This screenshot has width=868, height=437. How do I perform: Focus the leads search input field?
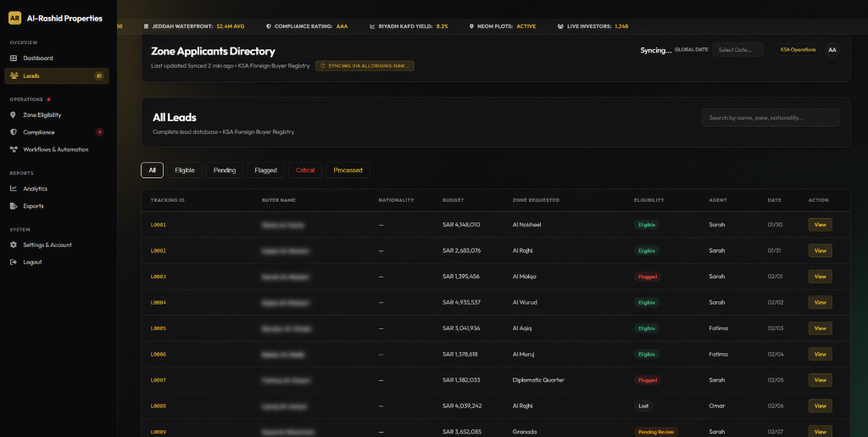tap(770, 118)
